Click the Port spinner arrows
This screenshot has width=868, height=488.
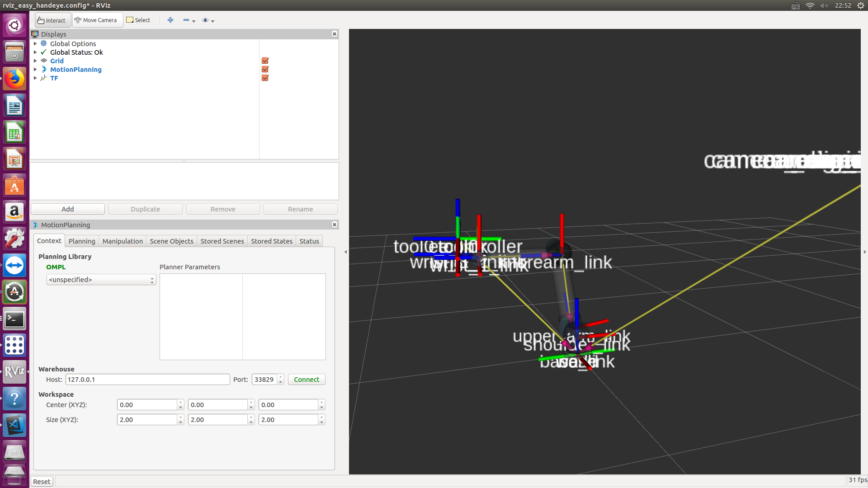click(281, 379)
